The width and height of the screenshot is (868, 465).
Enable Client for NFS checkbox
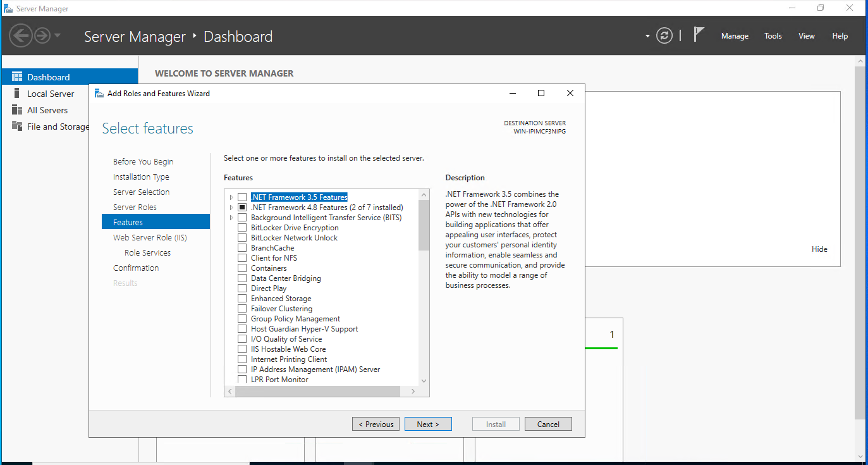pos(242,258)
